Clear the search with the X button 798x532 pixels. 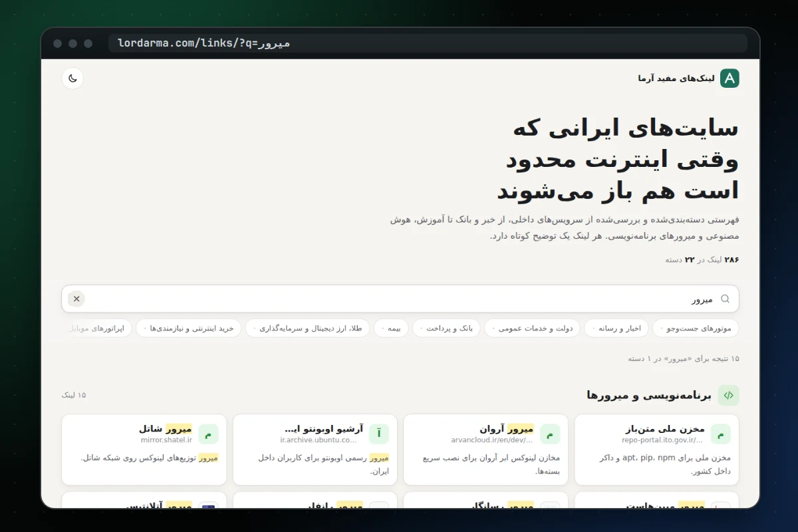point(76,299)
